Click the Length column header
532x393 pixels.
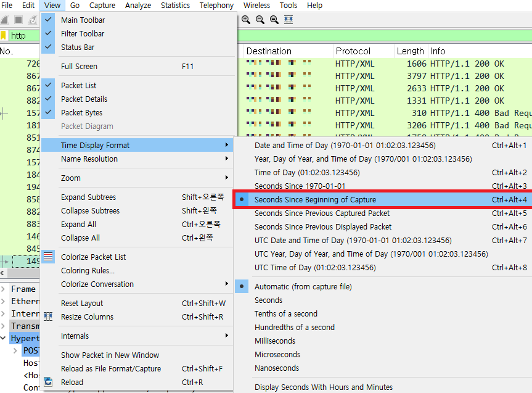pyautogui.click(x=411, y=51)
